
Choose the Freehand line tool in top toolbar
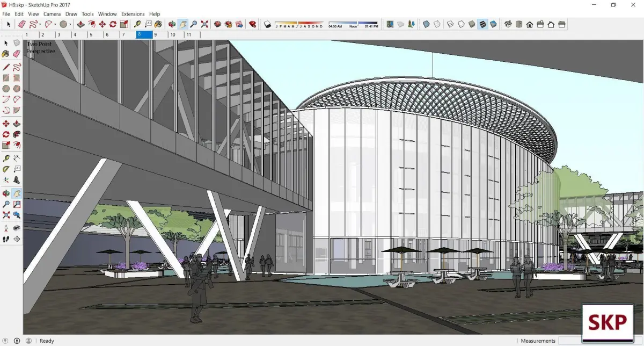click(33, 24)
